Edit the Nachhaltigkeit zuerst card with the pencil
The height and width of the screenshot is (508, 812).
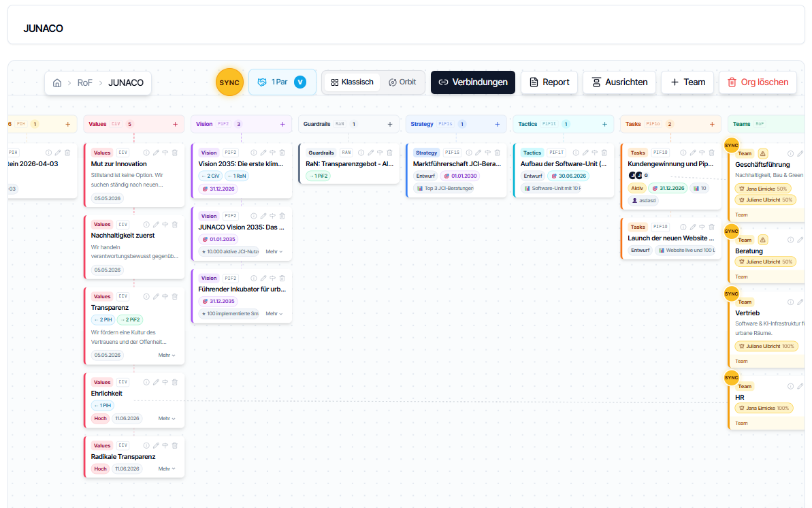click(156, 225)
